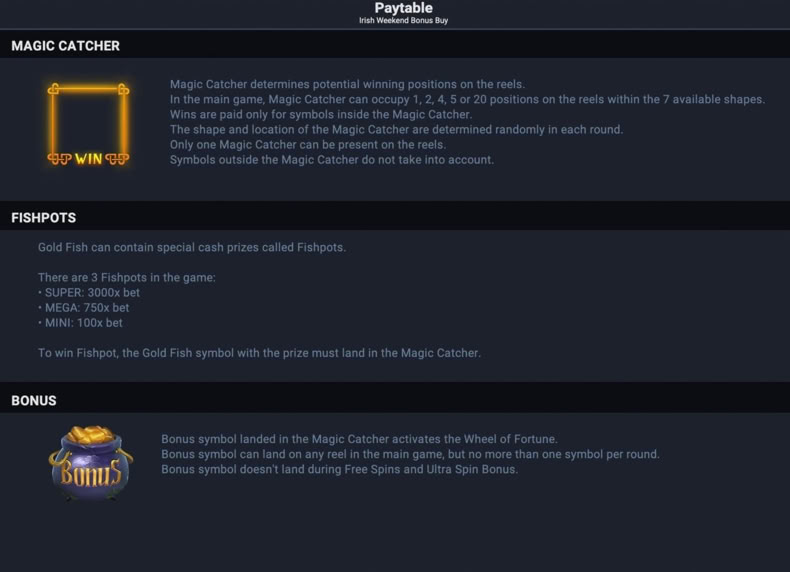This screenshot has width=790, height=572.
Task: Click the Bonus pot of gold icon
Action: [x=91, y=463]
